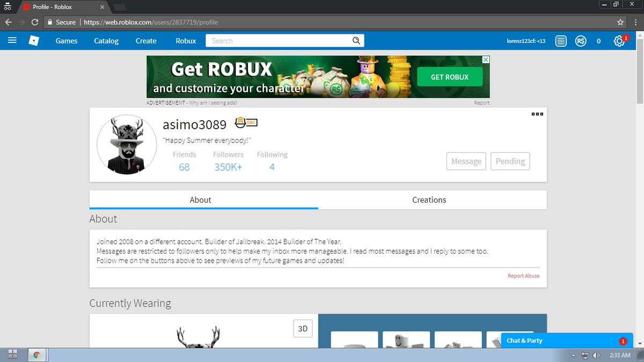Close the ad with AdChoices icon

click(x=485, y=60)
